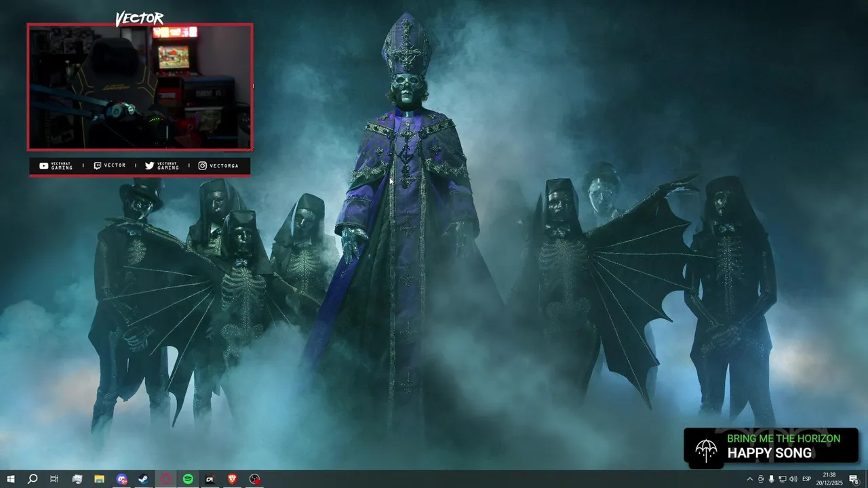
Task: Open the notification center with 8 alerts
Action: click(x=854, y=479)
